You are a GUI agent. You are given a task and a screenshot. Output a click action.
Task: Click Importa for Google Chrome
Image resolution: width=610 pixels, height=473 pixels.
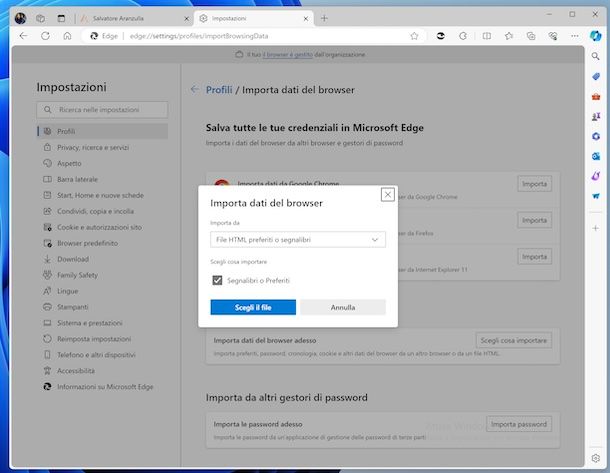pyautogui.click(x=535, y=184)
